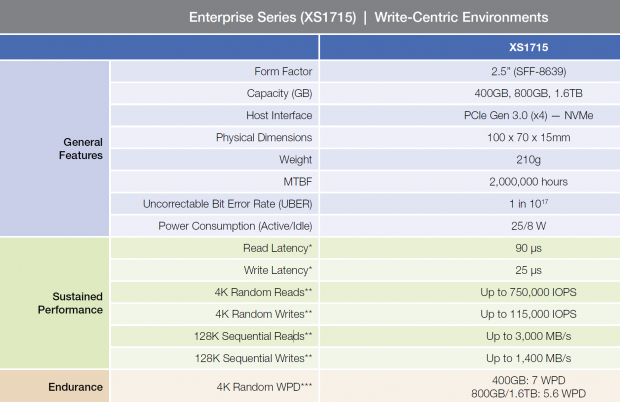Select the 'General Features' section label
The width and height of the screenshot is (620, 402).
pos(81,149)
